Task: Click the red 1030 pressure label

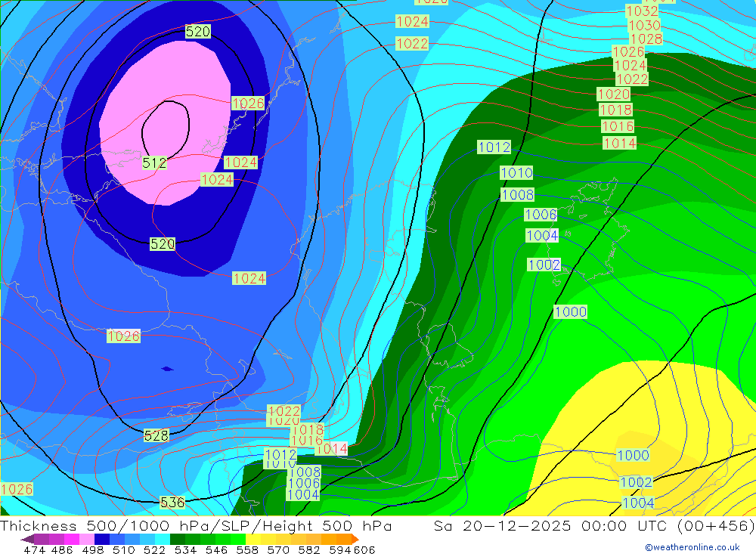Action: pos(645,25)
